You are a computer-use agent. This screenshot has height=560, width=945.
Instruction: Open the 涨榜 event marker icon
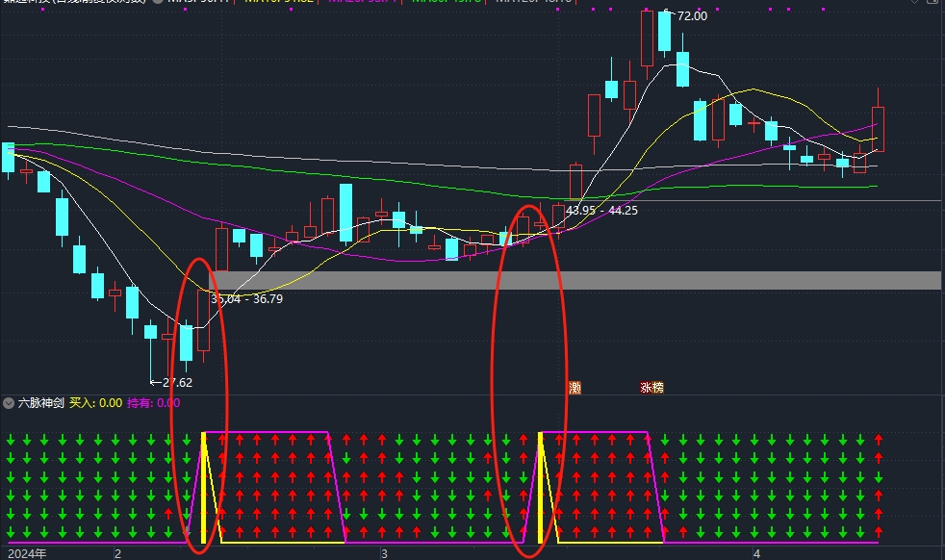pyautogui.click(x=651, y=388)
